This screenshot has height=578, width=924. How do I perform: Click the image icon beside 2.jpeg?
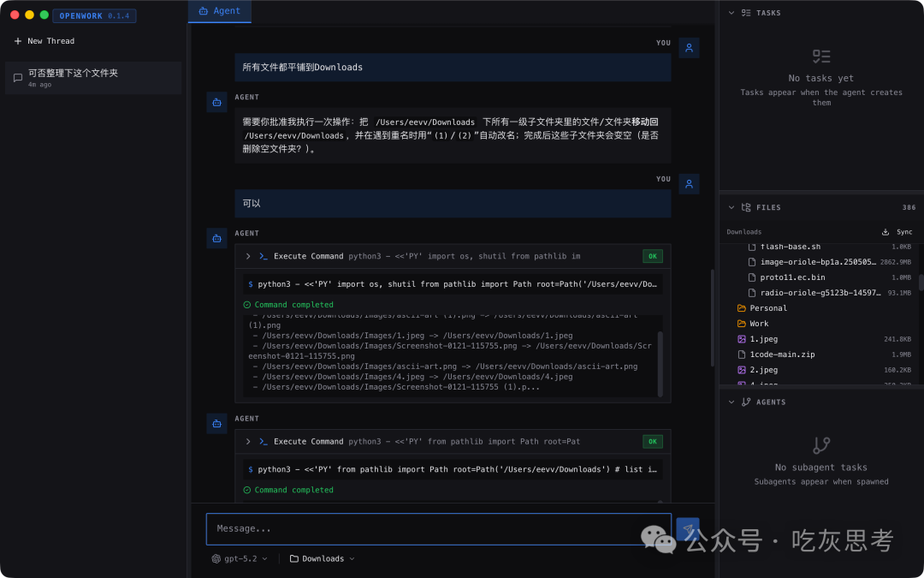point(742,371)
